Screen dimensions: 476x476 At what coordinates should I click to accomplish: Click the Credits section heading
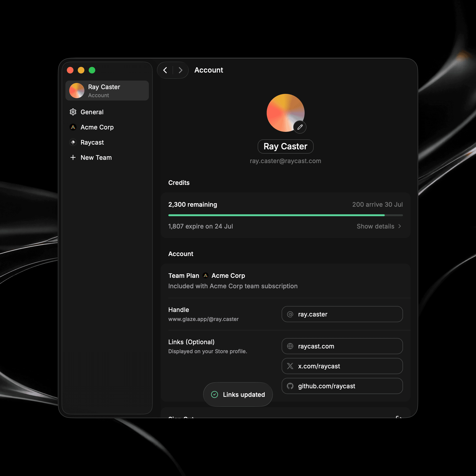[179, 183]
